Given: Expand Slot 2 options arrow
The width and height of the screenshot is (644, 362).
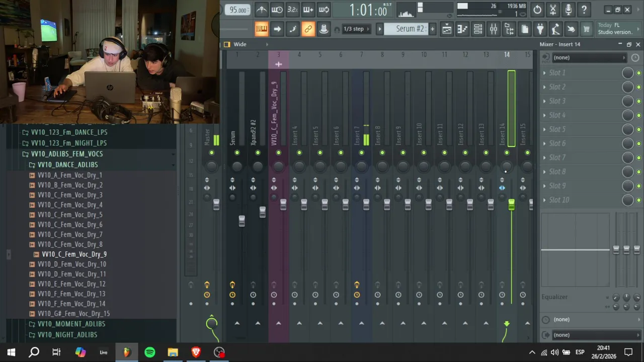Looking at the screenshot, I should tap(544, 87).
